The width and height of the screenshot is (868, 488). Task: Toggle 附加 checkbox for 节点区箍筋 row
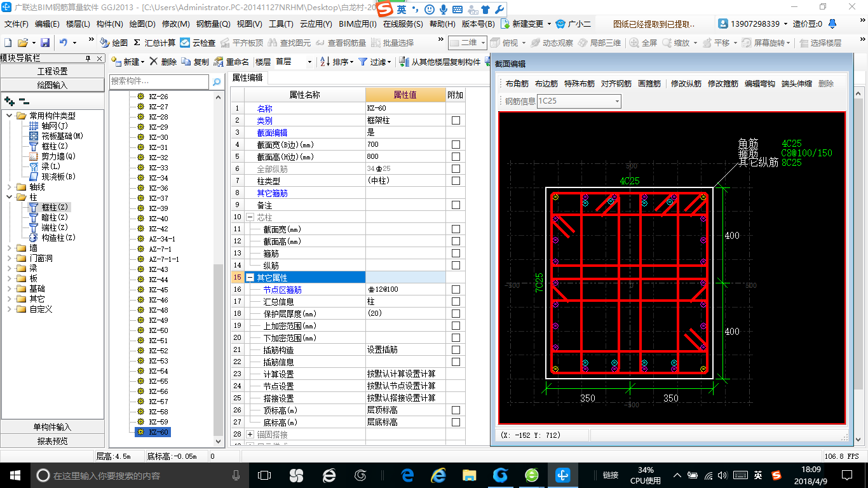click(x=456, y=290)
